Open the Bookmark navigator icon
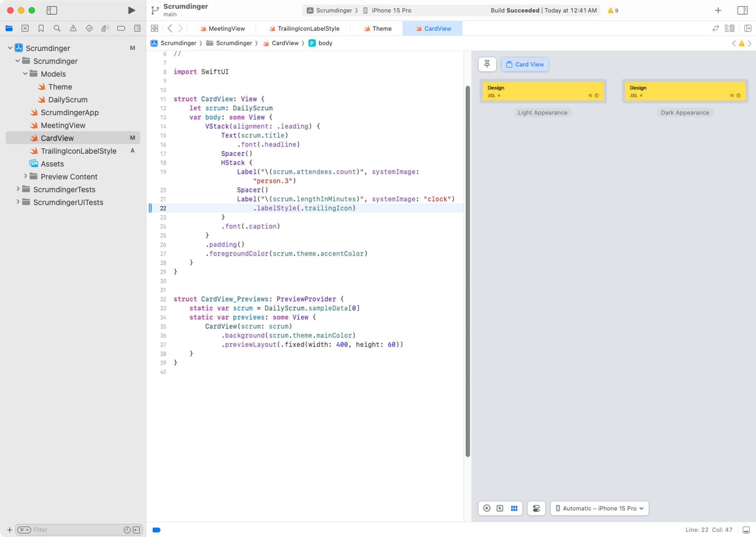Viewport: 756px width, 537px height. pos(41,28)
